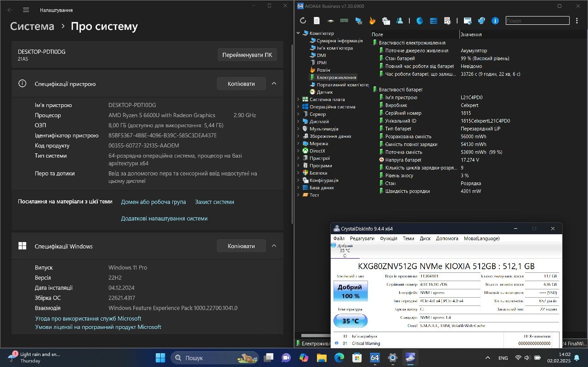The width and height of the screenshot is (588, 367).
Task: Click the blue pie chart icon in AIDA64 toolbar
Action: tap(419, 21)
